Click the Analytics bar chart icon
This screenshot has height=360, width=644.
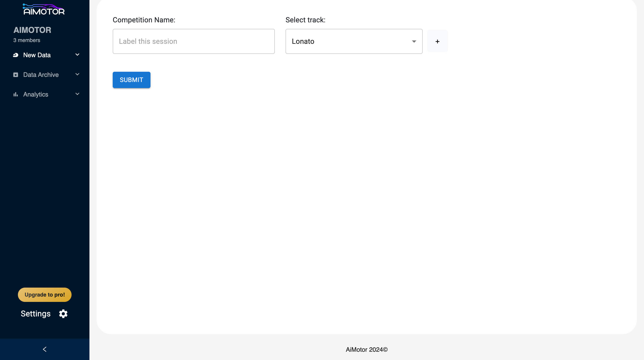[x=15, y=95]
